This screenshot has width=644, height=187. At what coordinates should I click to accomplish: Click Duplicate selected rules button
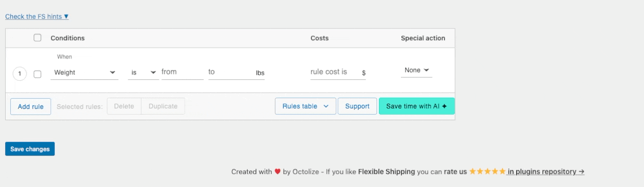pyautogui.click(x=163, y=106)
